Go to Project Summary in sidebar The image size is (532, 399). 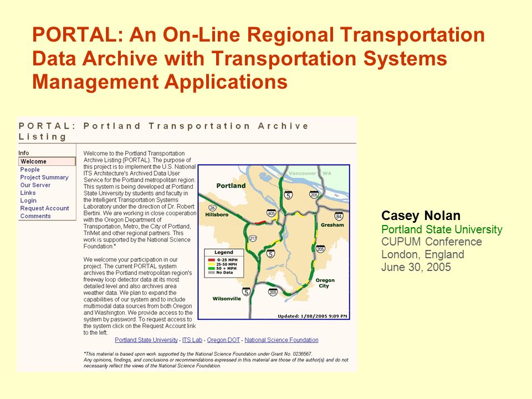pyautogui.click(x=44, y=177)
